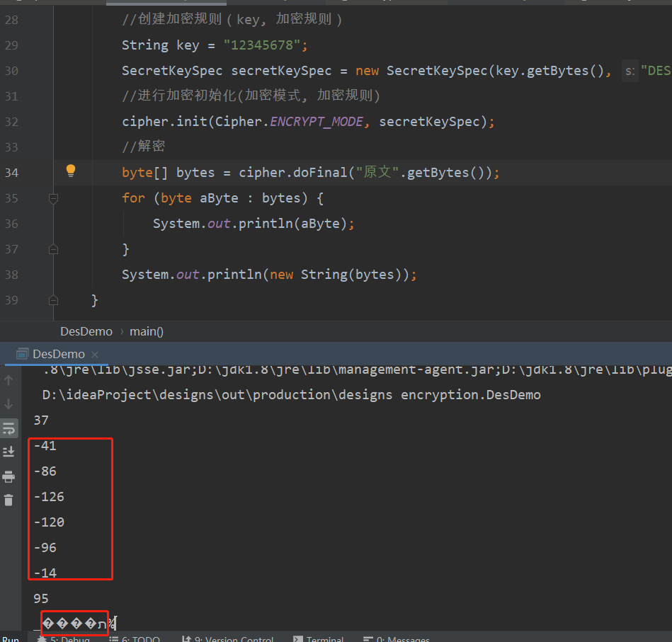
Task: Click line number 34 in the gutter
Action: click(11, 173)
